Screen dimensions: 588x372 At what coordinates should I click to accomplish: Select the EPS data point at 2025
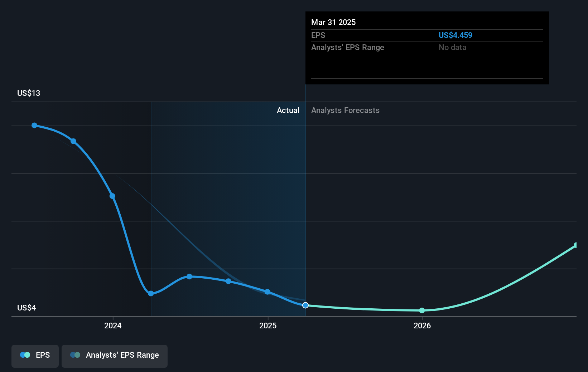pyautogui.click(x=267, y=292)
